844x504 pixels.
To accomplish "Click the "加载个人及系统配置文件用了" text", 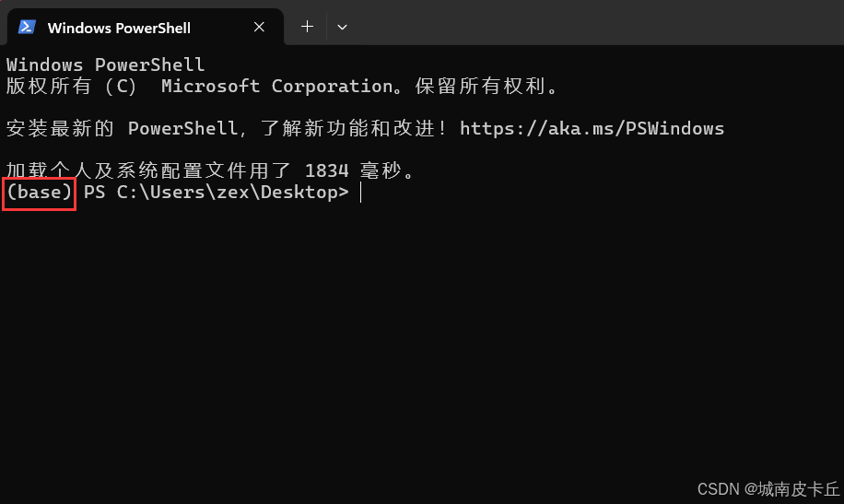I will coord(148,170).
